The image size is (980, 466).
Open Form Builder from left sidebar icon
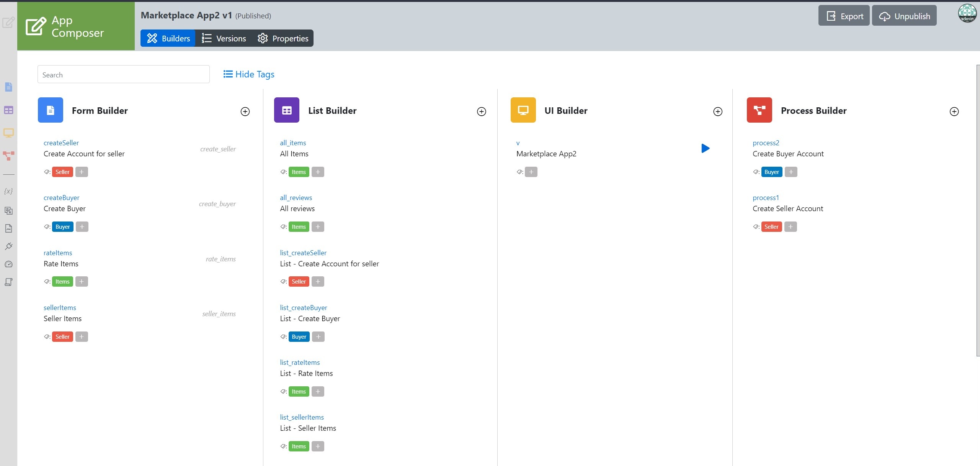pyautogui.click(x=8, y=87)
